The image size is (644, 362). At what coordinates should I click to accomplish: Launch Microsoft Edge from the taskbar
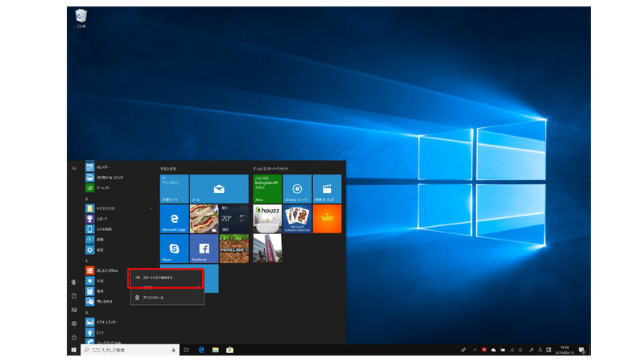click(201, 350)
